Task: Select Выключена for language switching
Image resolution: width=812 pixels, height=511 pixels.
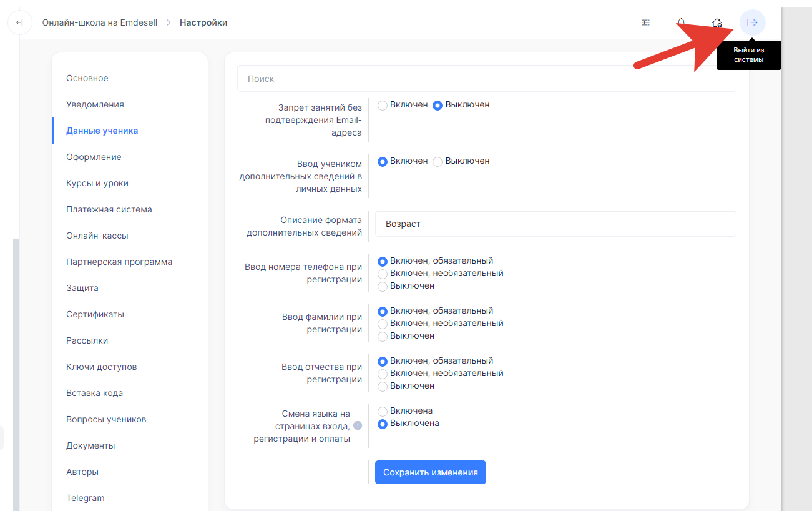Action: point(383,424)
